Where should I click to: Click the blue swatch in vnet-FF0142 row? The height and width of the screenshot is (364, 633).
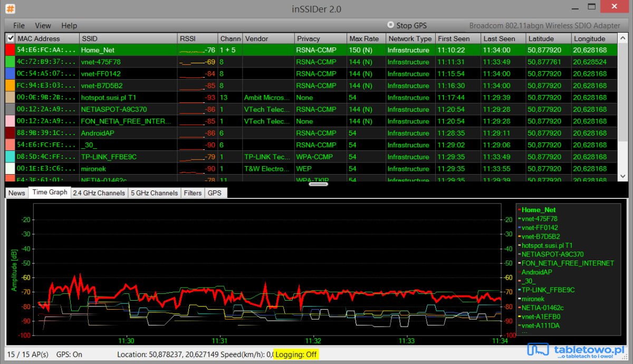[10, 73]
